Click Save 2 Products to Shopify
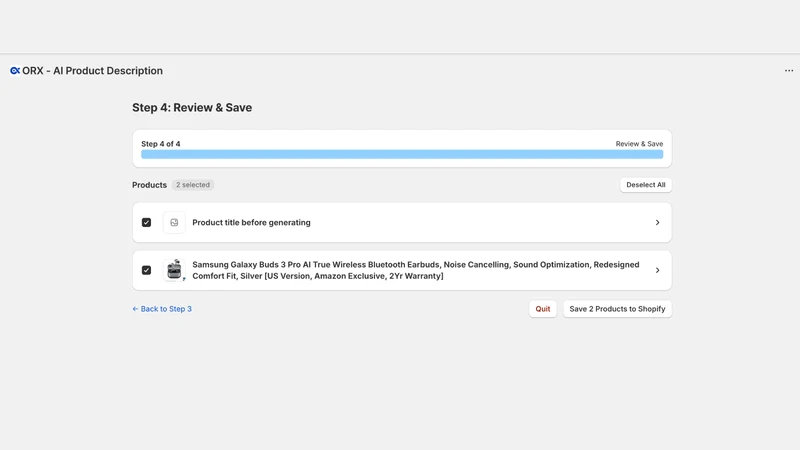The height and width of the screenshot is (450, 800). [617, 309]
